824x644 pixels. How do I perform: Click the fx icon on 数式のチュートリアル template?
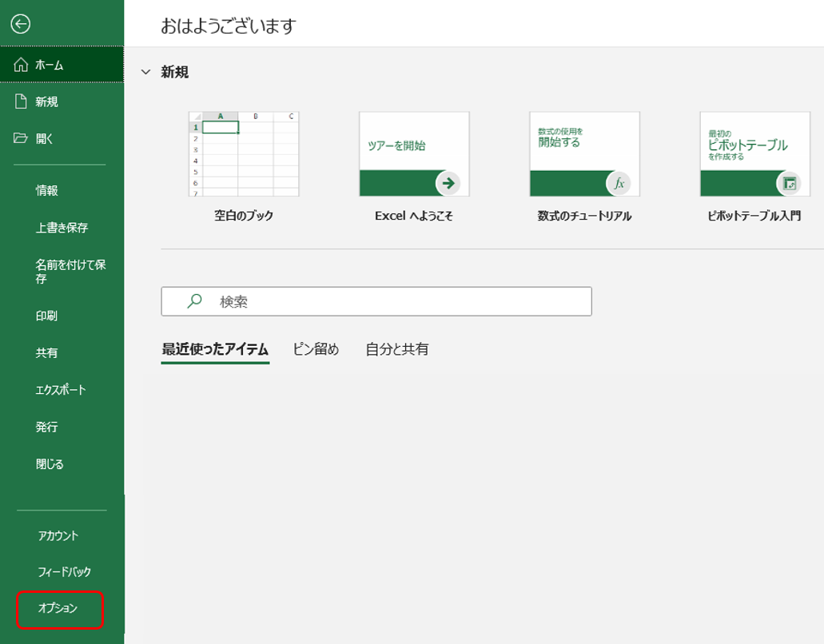pyautogui.click(x=619, y=183)
